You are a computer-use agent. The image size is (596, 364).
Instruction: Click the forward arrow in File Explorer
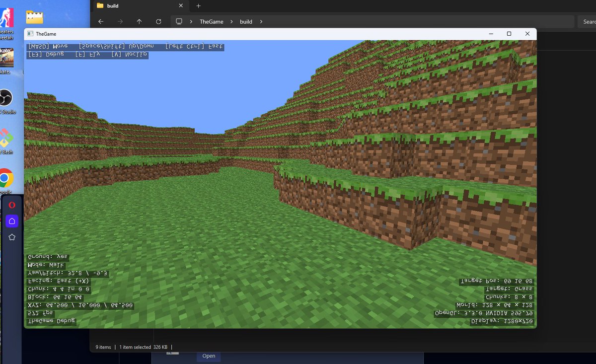[x=120, y=22]
